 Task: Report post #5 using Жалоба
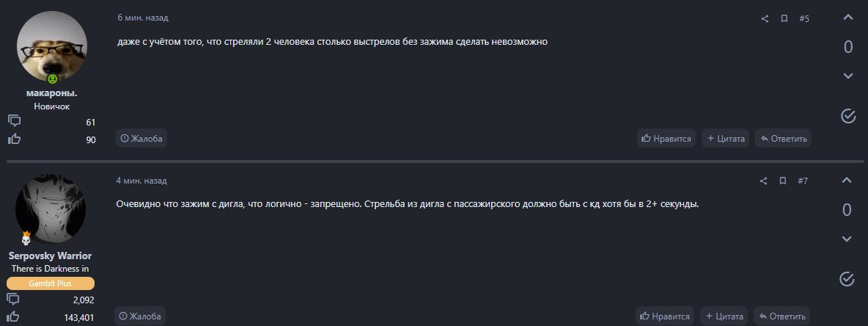pyautogui.click(x=141, y=138)
